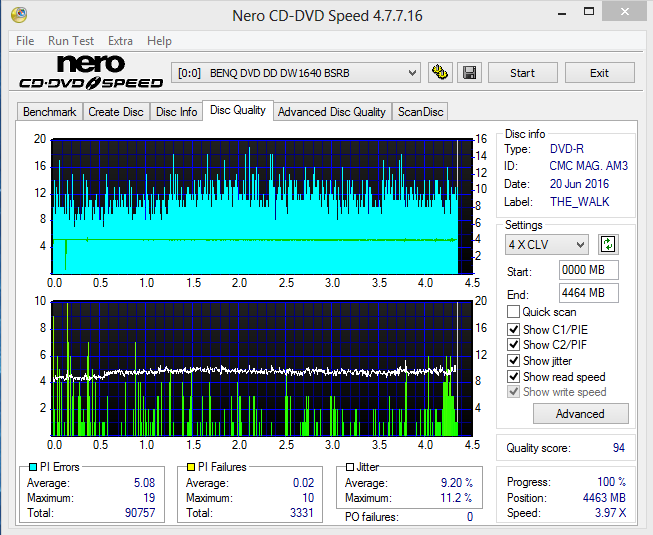Viewport: 653px width, 535px height.
Task: Switch to the Create Disc tab
Action: tap(116, 112)
